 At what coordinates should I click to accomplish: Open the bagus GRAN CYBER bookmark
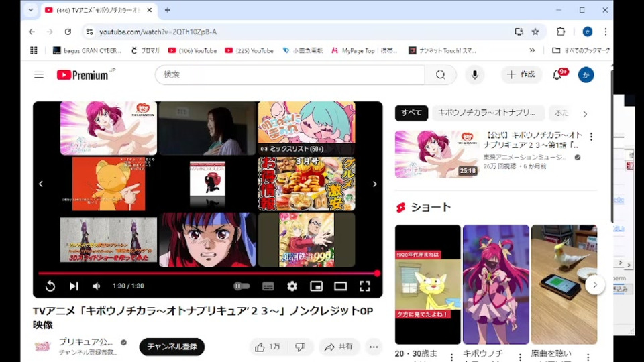click(x=87, y=50)
